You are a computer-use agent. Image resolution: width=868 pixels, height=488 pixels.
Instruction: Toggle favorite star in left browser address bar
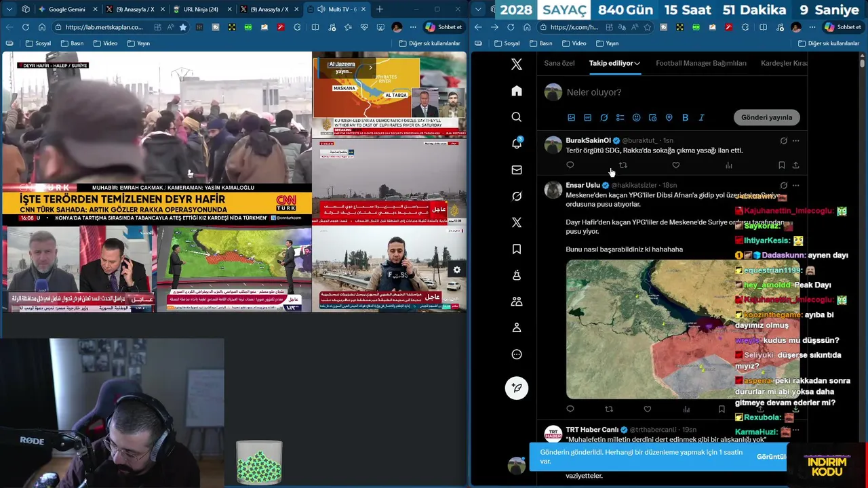183,27
